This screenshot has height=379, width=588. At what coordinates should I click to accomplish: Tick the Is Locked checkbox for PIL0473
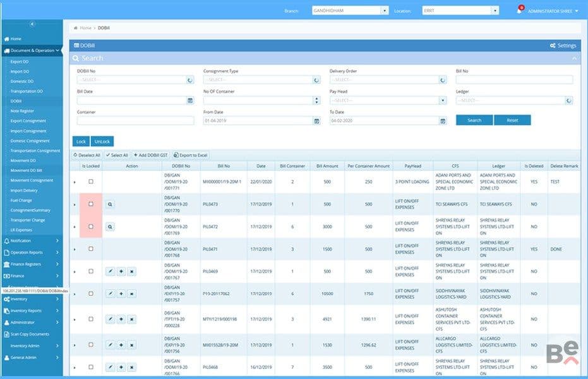coord(91,204)
